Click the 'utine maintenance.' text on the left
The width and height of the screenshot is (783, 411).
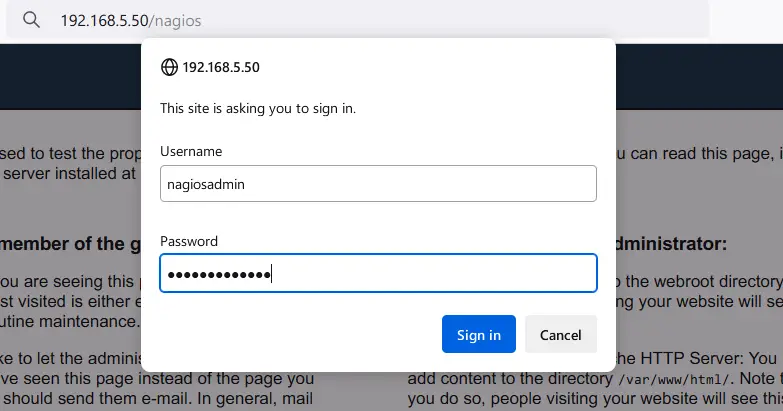(x=70, y=321)
